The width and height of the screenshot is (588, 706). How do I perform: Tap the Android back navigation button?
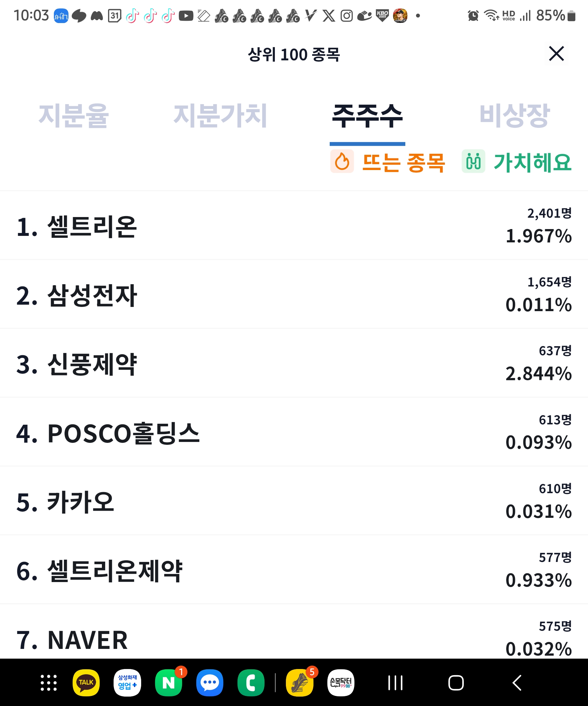(x=517, y=683)
